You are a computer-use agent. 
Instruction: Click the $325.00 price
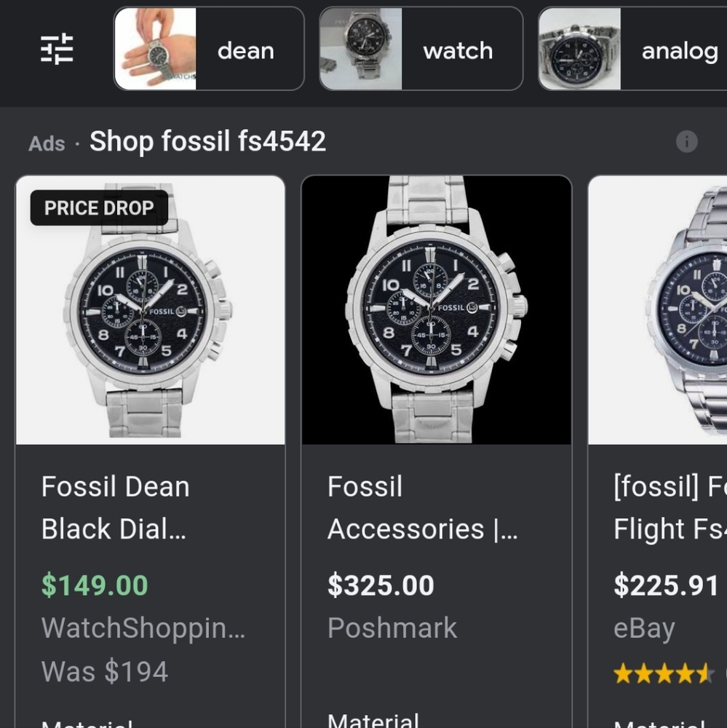(381, 585)
